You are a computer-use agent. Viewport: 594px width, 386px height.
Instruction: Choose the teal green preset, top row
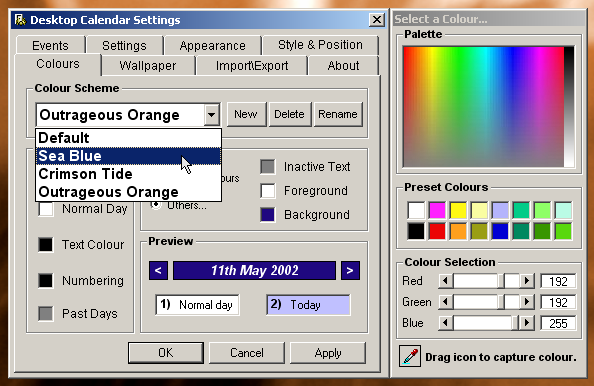click(x=521, y=210)
